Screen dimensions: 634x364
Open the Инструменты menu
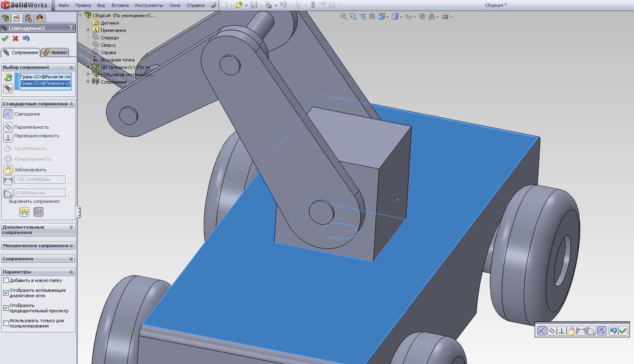pos(149,5)
